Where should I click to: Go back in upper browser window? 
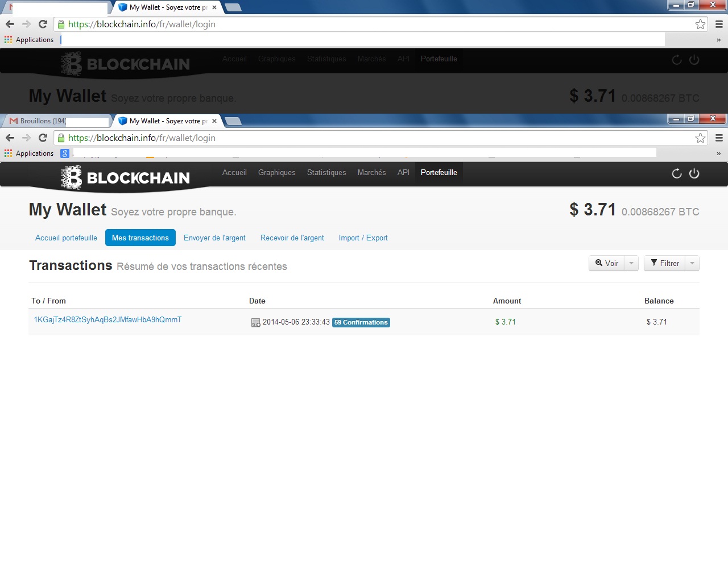coord(10,24)
